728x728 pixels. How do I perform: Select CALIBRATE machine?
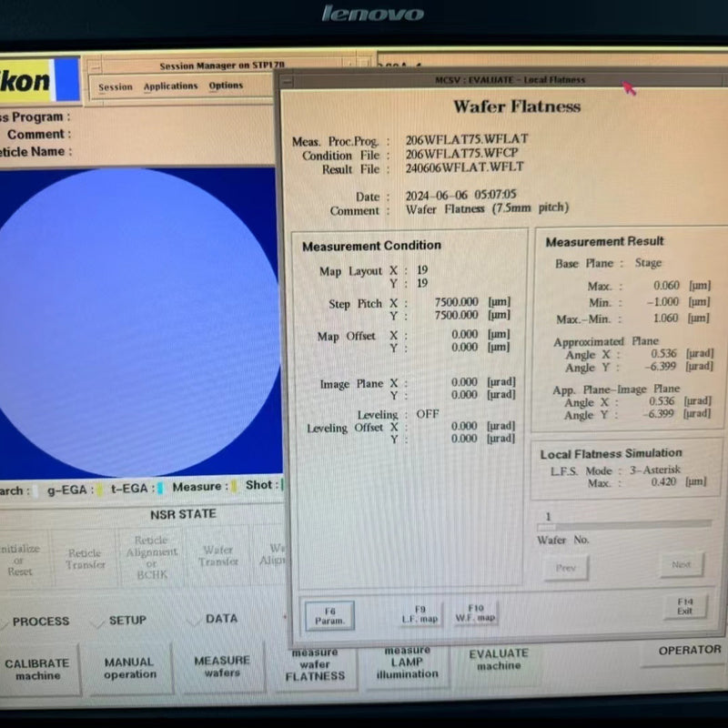click(x=37, y=670)
